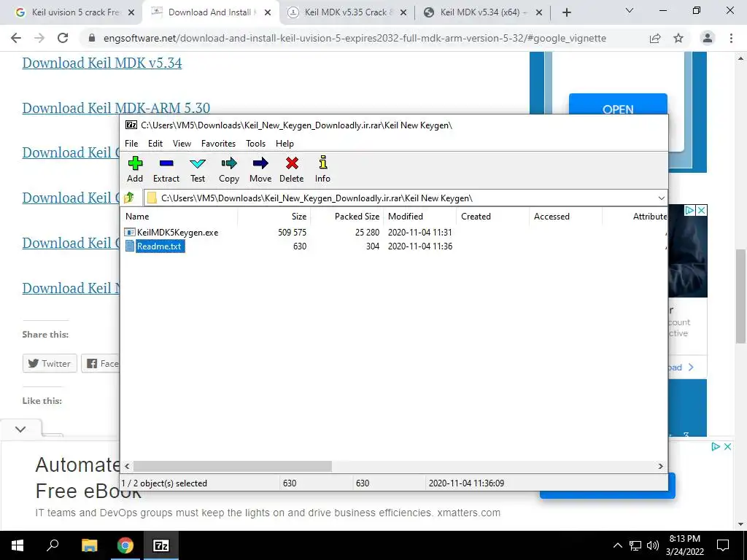
Task: Switch to Chrome on taskbar
Action: click(125, 545)
